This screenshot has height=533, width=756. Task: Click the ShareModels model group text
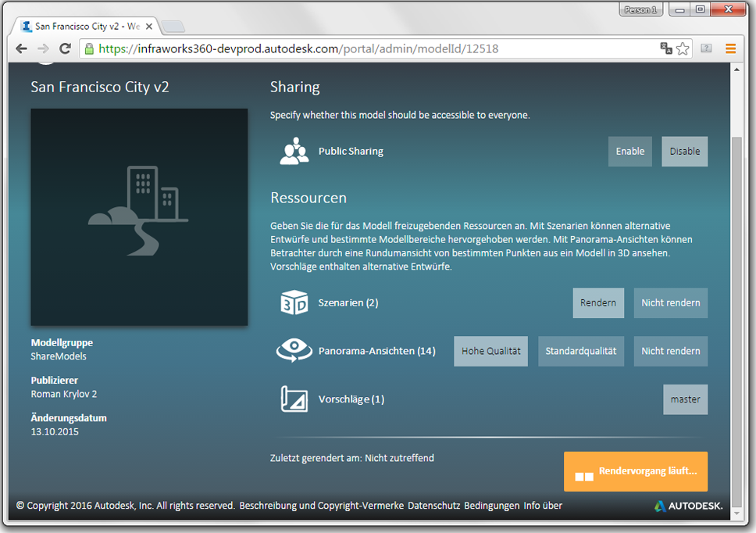pos(59,356)
